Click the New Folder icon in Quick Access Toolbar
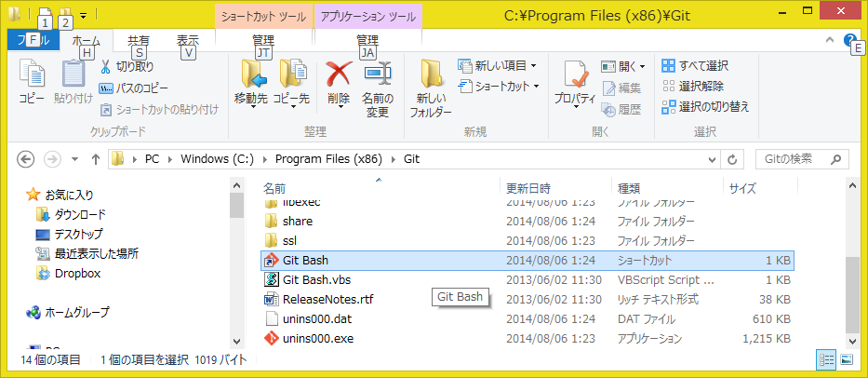Image resolution: width=868 pixels, height=378 pixels. point(65,13)
